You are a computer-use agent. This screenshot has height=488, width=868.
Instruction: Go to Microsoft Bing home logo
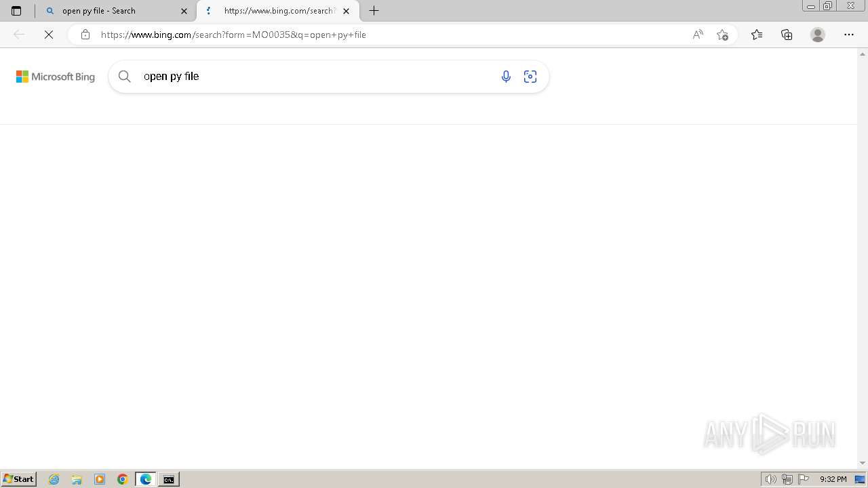[x=56, y=77]
